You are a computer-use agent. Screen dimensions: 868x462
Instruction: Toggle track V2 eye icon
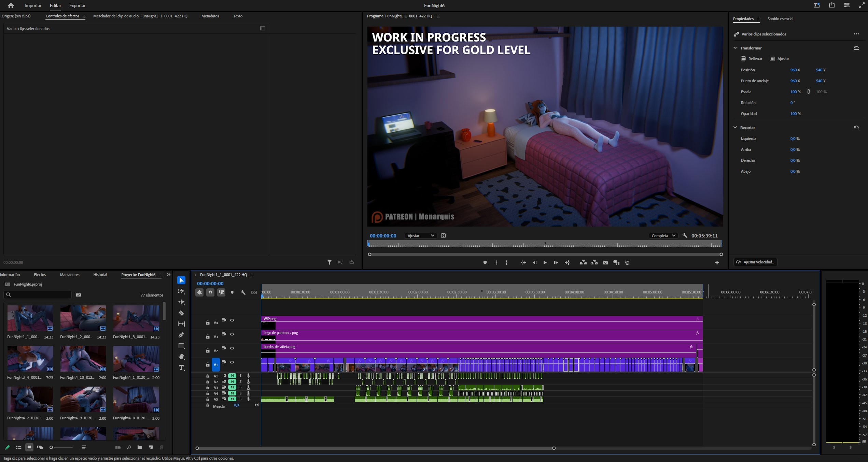pyautogui.click(x=232, y=348)
